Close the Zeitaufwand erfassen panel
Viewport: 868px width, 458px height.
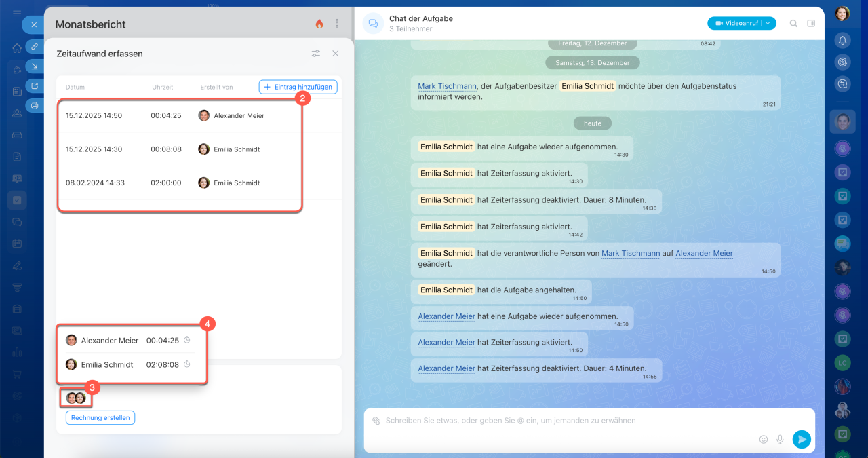click(335, 54)
